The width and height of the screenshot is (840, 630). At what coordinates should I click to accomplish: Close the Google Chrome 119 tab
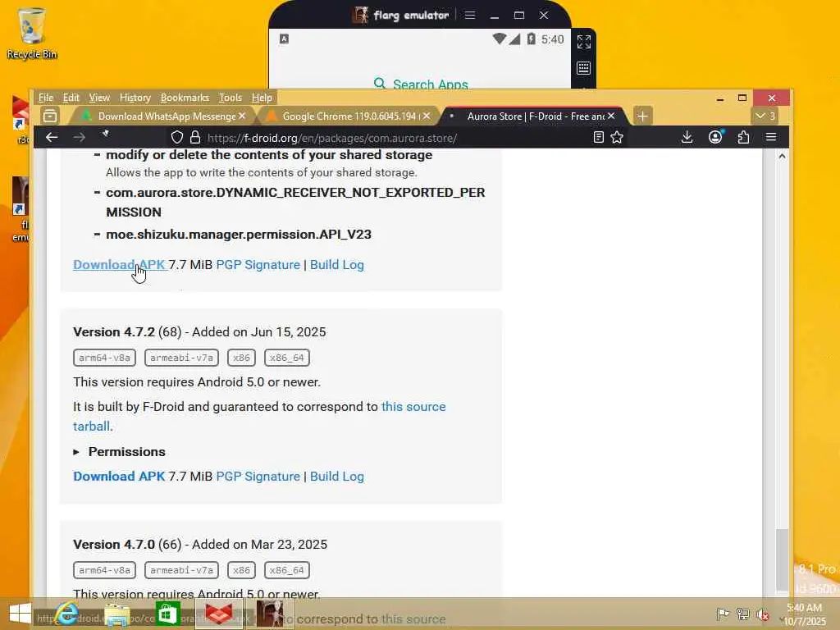pos(427,116)
